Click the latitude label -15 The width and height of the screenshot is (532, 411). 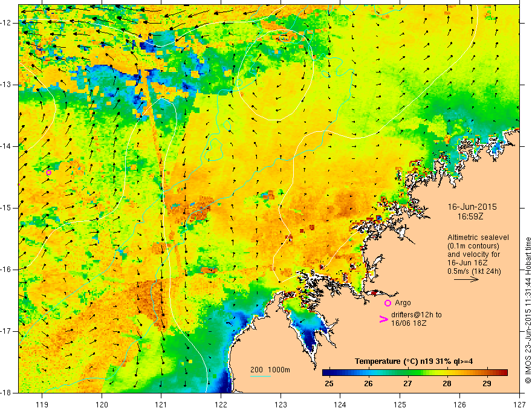coord(6,208)
